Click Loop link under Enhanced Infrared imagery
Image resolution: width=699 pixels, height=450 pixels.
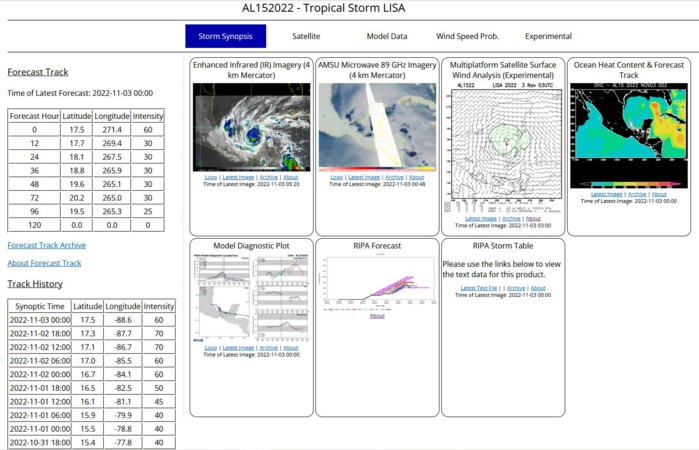click(211, 178)
